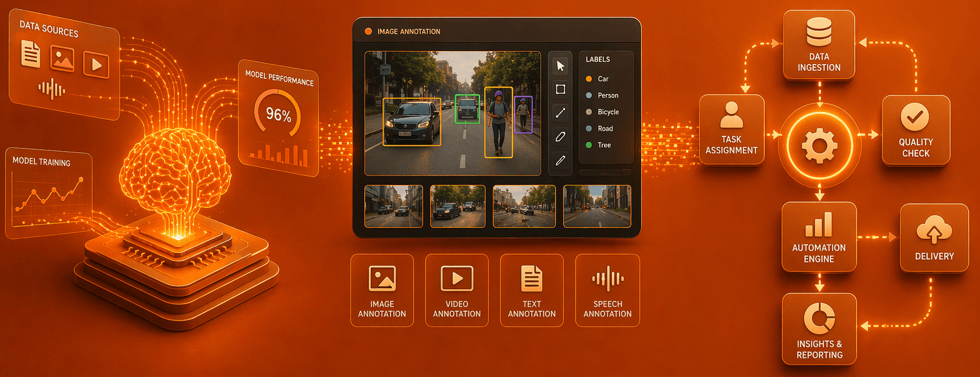
Task: Open the Delivery cloud upload icon
Action: coord(934,231)
